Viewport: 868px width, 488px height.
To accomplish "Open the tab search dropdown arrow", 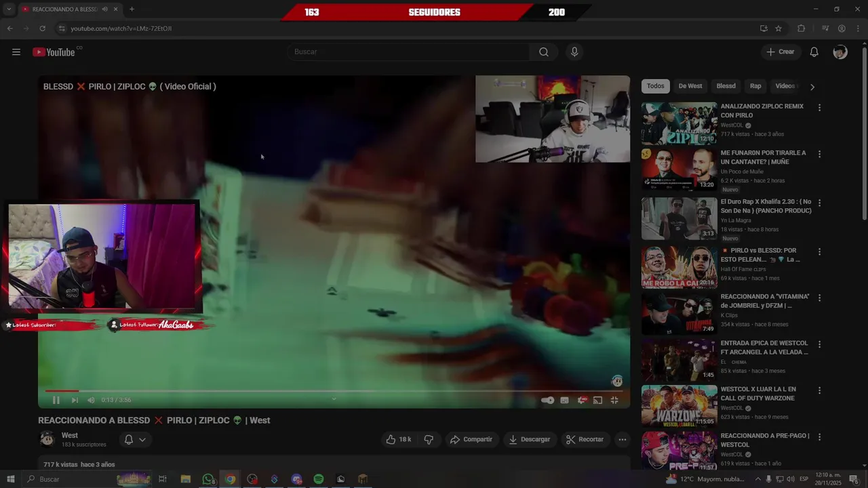I will click(x=9, y=9).
